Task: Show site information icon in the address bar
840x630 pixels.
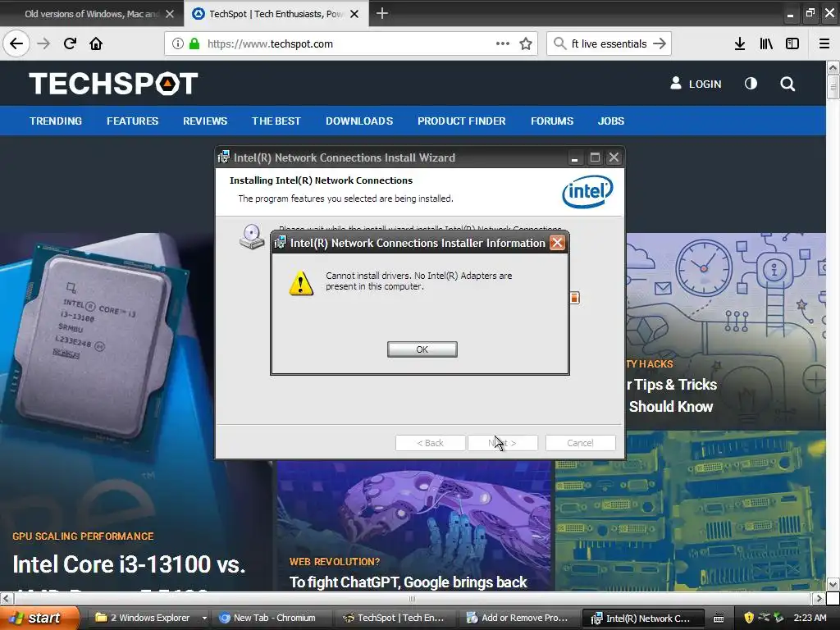Action: click(177, 43)
